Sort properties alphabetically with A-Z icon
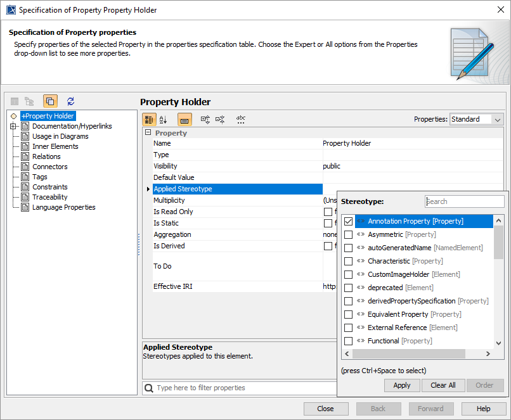This screenshot has height=420, width=511. [x=164, y=119]
